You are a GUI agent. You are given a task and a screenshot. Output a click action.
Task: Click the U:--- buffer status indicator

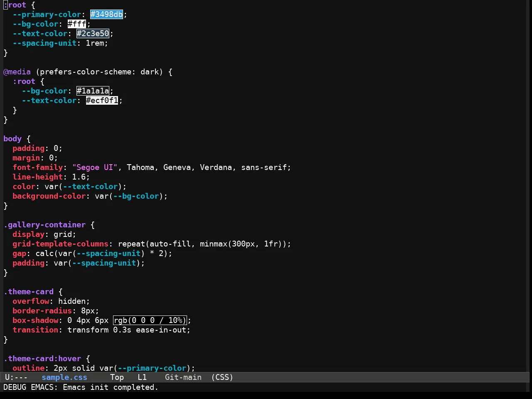click(x=16, y=377)
